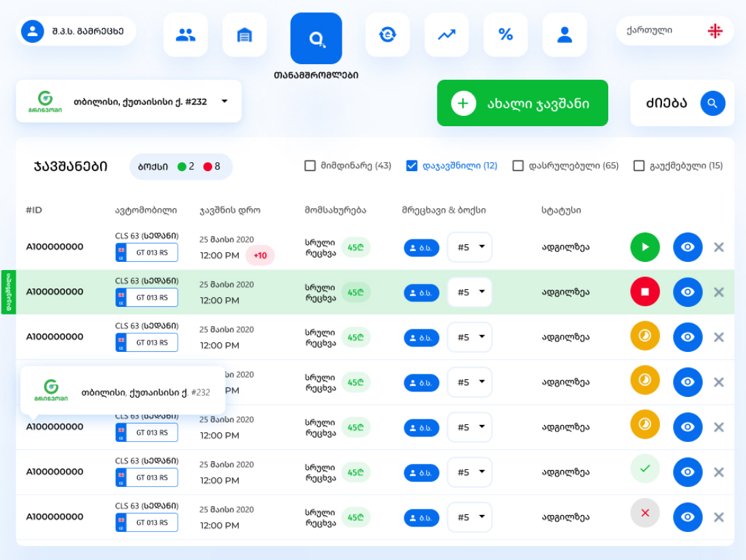Open the currency exchange icon in navigation
This screenshot has width=746, height=560.
pyautogui.click(x=387, y=35)
